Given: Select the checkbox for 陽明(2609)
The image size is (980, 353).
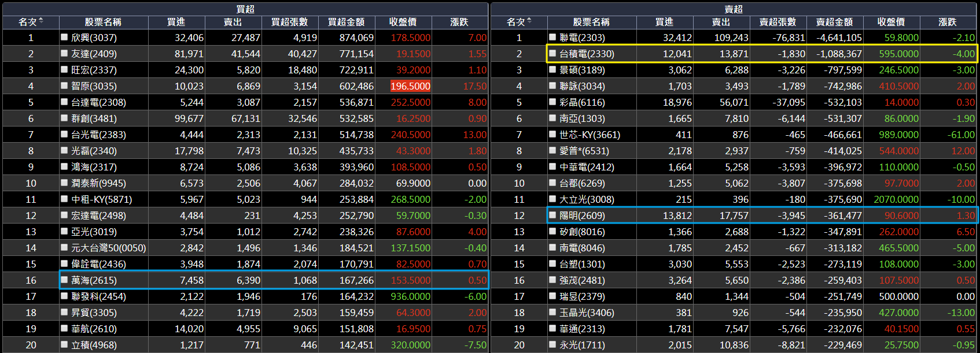Looking at the screenshot, I should (552, 215).
